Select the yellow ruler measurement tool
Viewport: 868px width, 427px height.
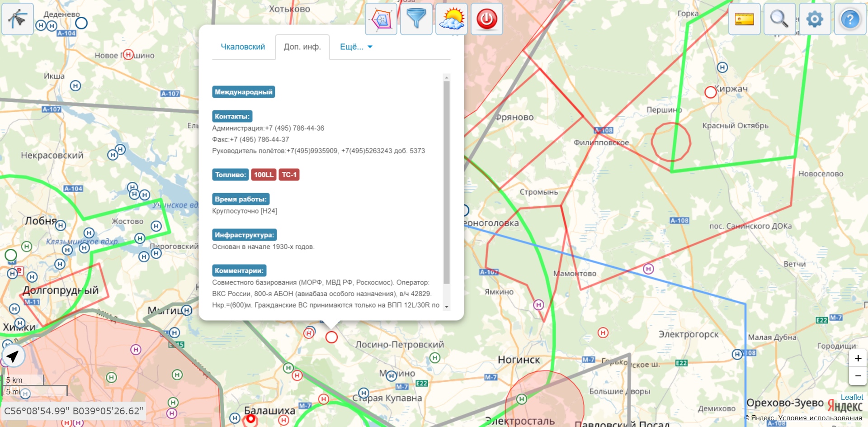point(744,19)
